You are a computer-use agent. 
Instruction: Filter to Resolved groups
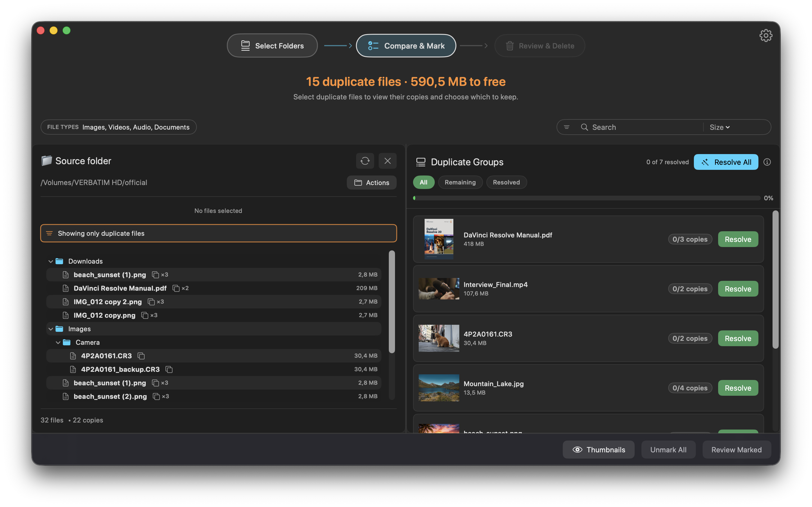(506, 182)
